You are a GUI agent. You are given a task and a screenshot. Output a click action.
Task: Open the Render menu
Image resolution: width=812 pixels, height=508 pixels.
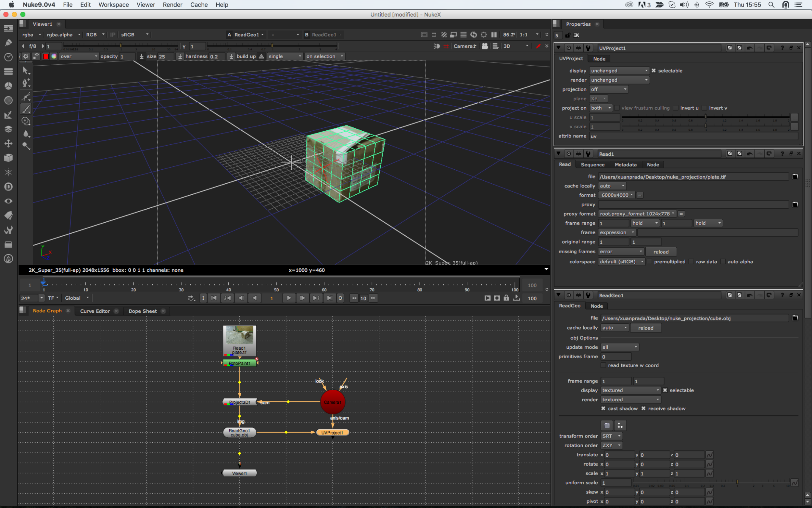pyautogui.click(x=172, y=5)
